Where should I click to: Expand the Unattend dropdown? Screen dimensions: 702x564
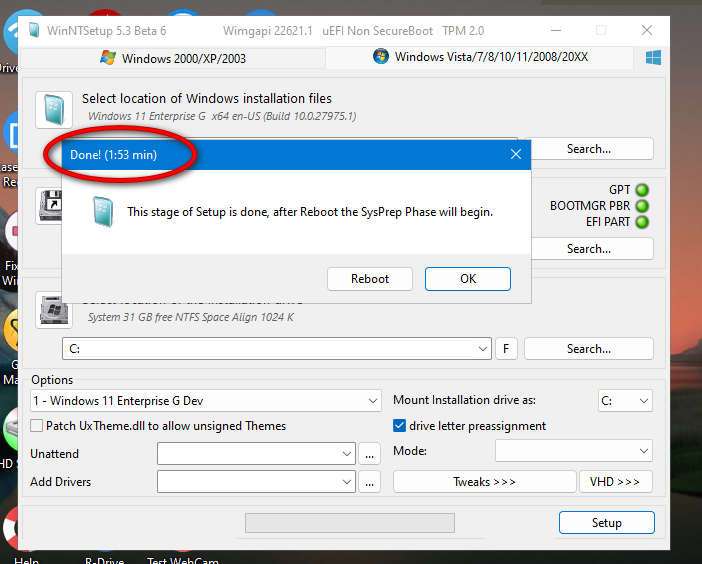click(x=347, y=454)
